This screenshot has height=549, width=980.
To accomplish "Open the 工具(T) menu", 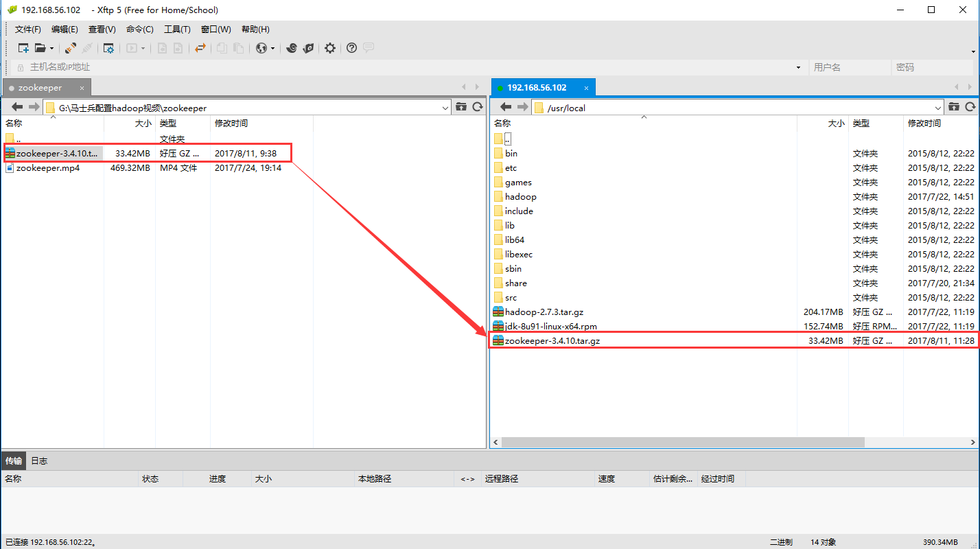I will point(177,30).
